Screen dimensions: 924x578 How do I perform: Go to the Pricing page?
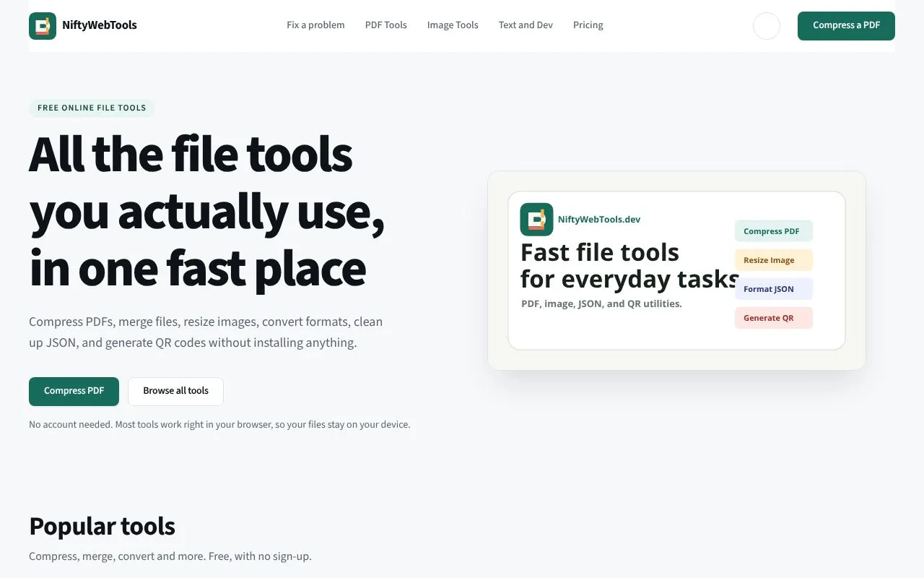(x=588, y=25)
